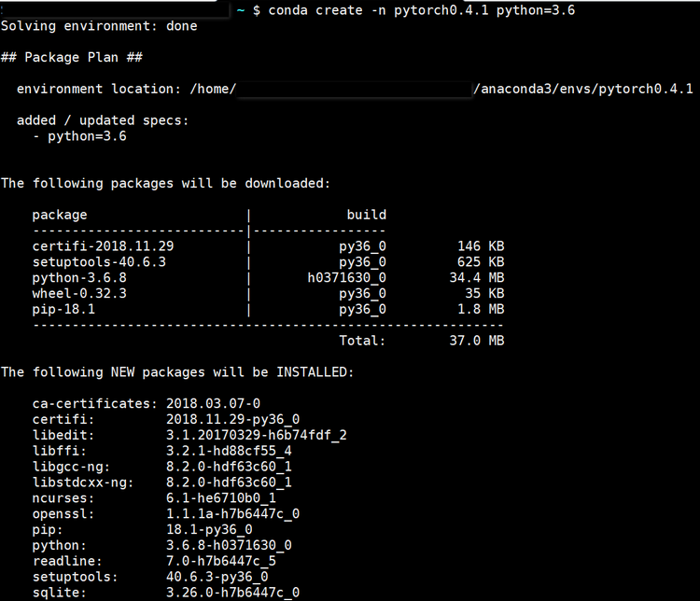Click the '1.1.1a-h7b6447c_0' version
700x601 pixels.
point(233,514)
